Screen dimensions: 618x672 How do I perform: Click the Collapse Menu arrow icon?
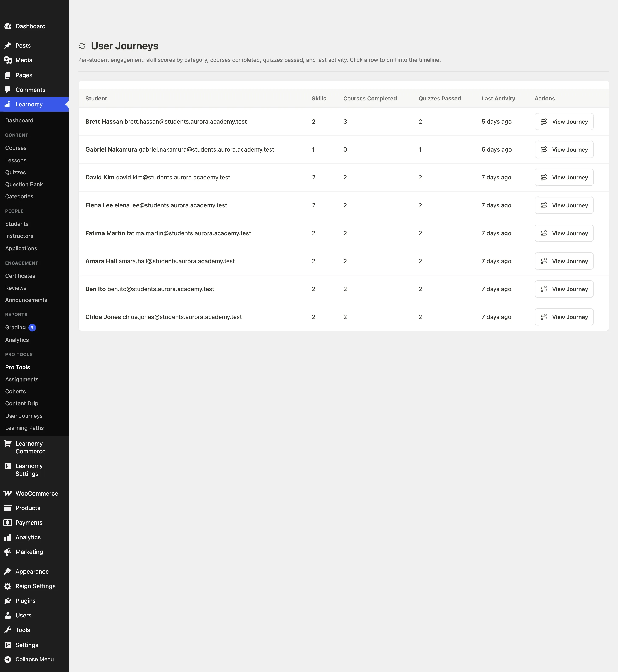tap(8, 659)
